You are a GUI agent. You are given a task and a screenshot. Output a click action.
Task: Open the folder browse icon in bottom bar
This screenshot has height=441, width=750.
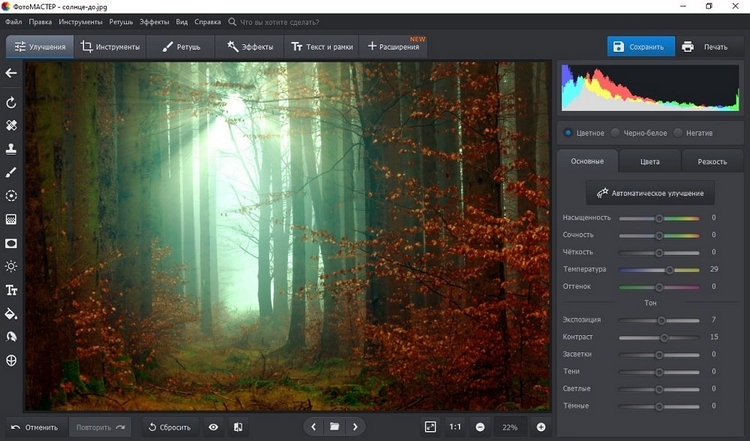click(334, 427)
